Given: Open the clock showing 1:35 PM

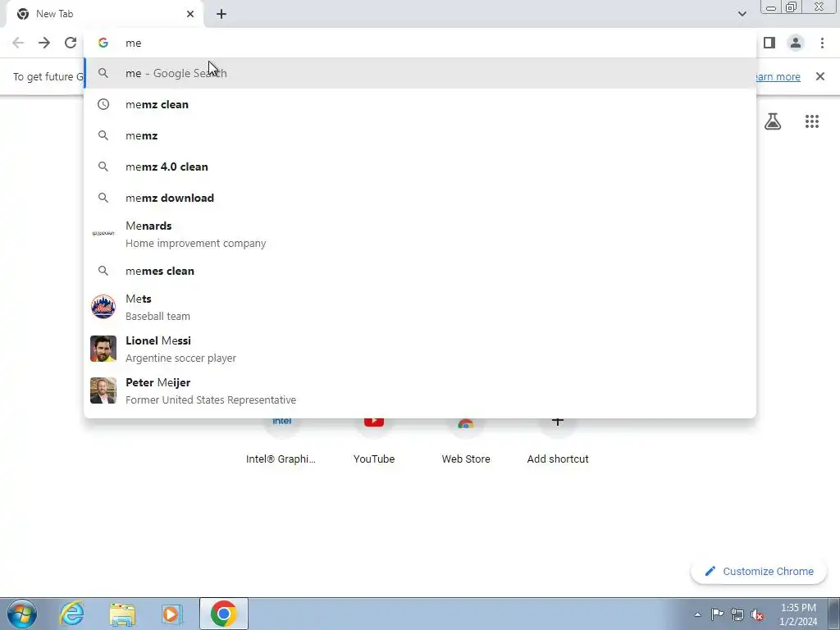Looking at the screenshot, I should tap(798, 614).
